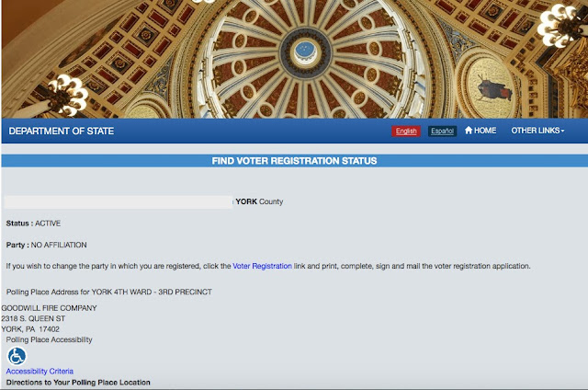Select the YORK, PA 17402 line

coord(30,328)
